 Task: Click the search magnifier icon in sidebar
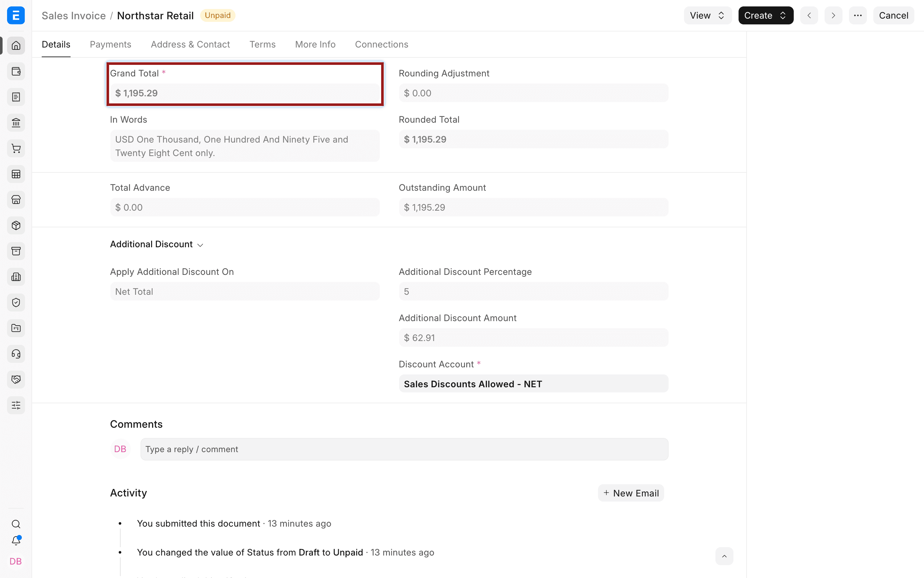click(16, 524)
